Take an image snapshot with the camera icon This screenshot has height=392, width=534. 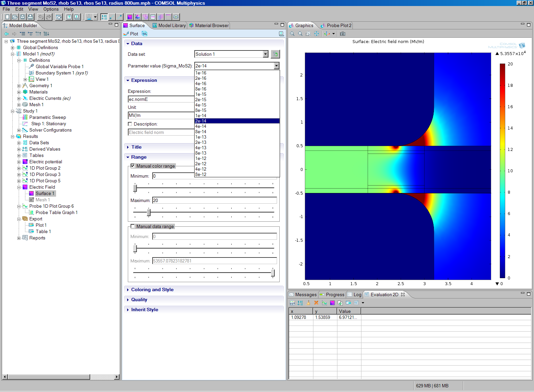tap(343, 34)
